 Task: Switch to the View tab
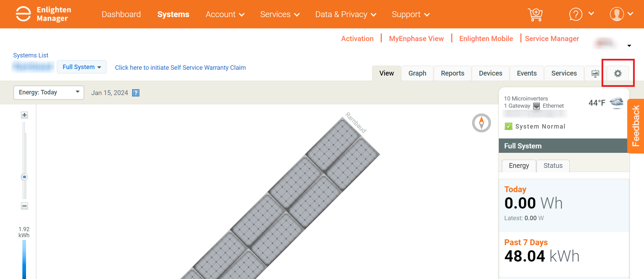point(387,73)
